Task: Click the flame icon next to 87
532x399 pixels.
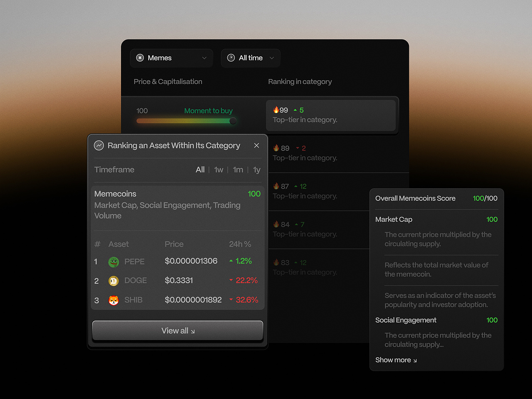Action: pyautogui.click(x=276, y=186)
